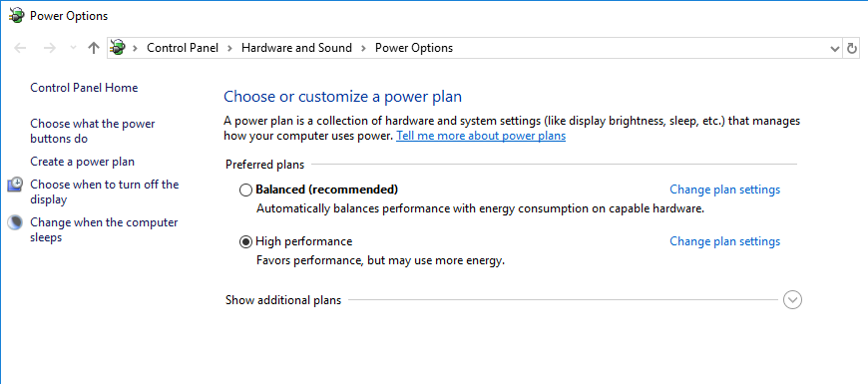Open the recent locations dropdown arrow
868x384 pixels.
73,48
